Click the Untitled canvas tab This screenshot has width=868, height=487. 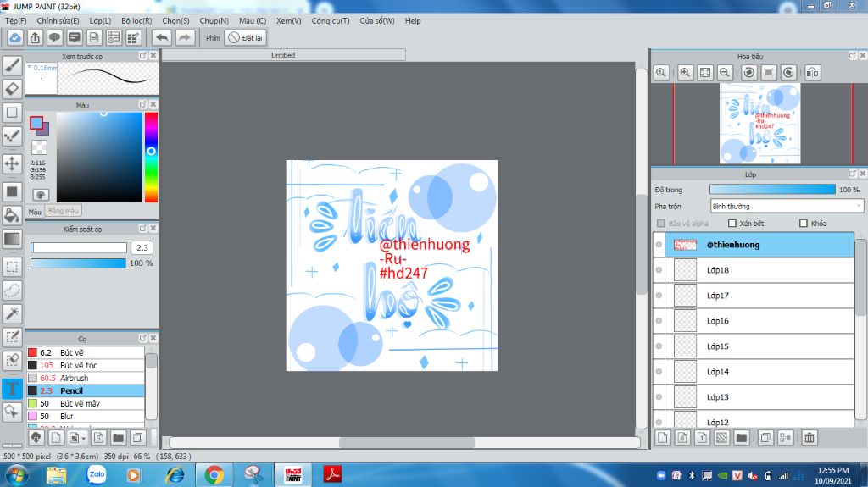pyautogui.click(x=283, y=55)
